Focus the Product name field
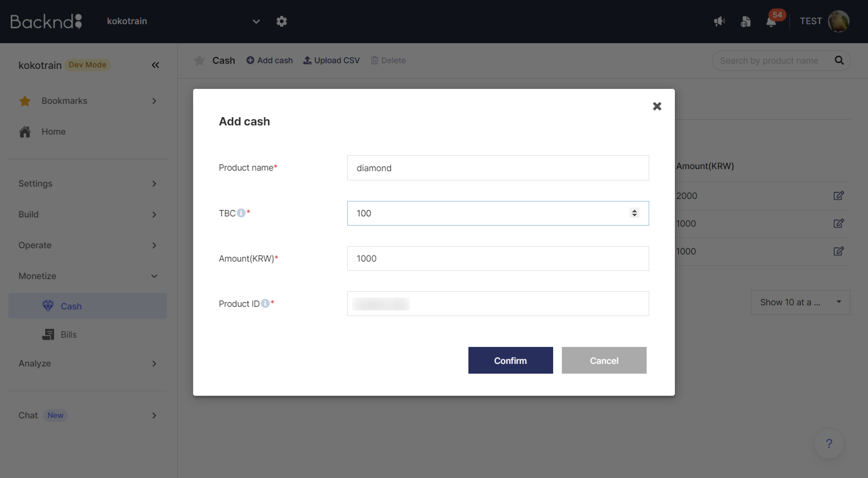Screen dimensions: 868x478 click(x=498, y=168)
